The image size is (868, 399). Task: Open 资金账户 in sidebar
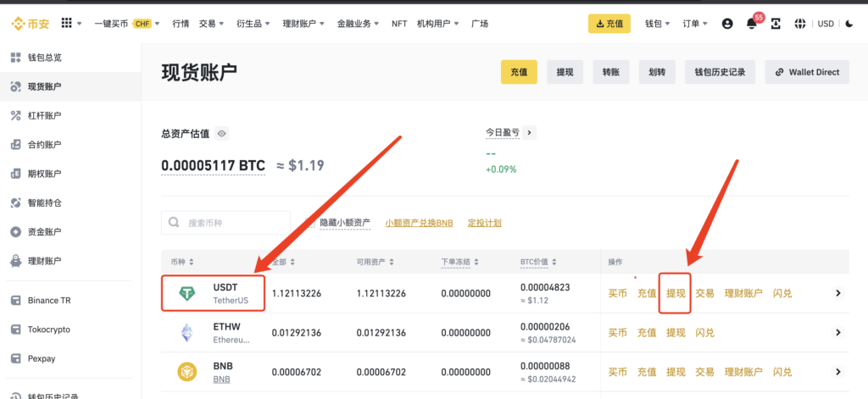(70, 231)
